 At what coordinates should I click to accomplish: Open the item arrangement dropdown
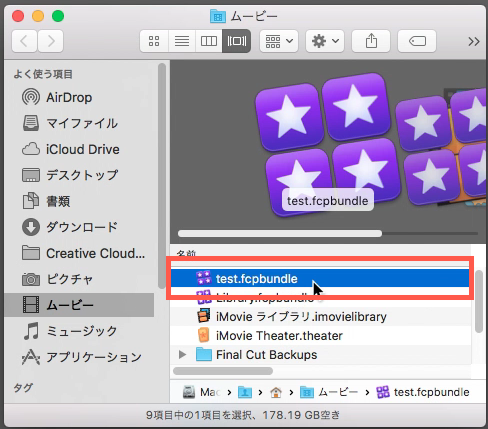[x=279, y=41]
